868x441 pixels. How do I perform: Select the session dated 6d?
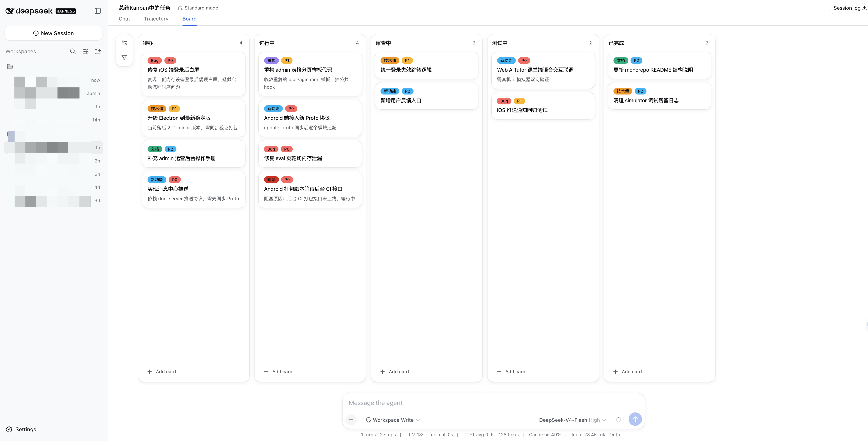pyautogui.click(x=54, y=201)
